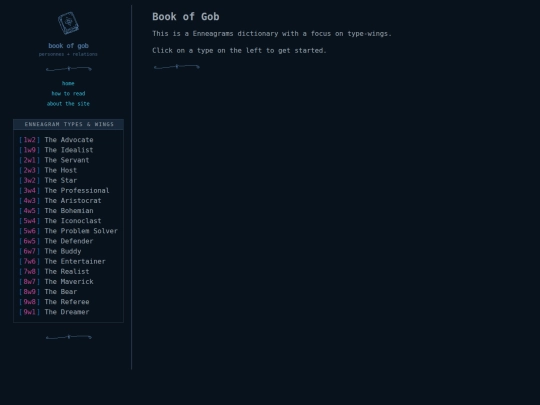The width and height of the screenshot is (540, 405).
Task: Open 8w7 The Maverick
Action: pos(56,282)
